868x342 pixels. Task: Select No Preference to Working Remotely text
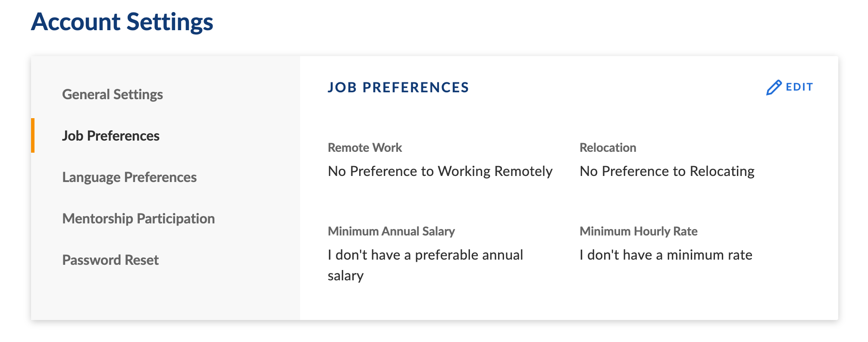tap(440, 171)
